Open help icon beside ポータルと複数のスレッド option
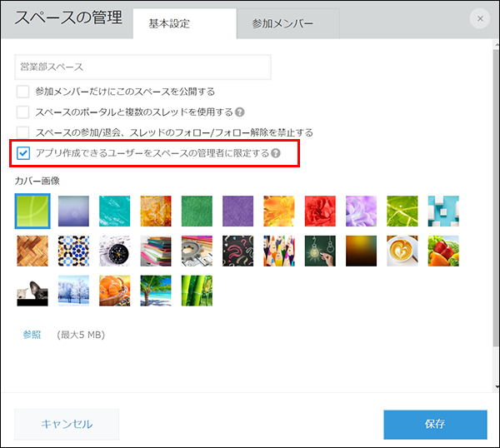 pyautogui.click(x=239, y=112)
